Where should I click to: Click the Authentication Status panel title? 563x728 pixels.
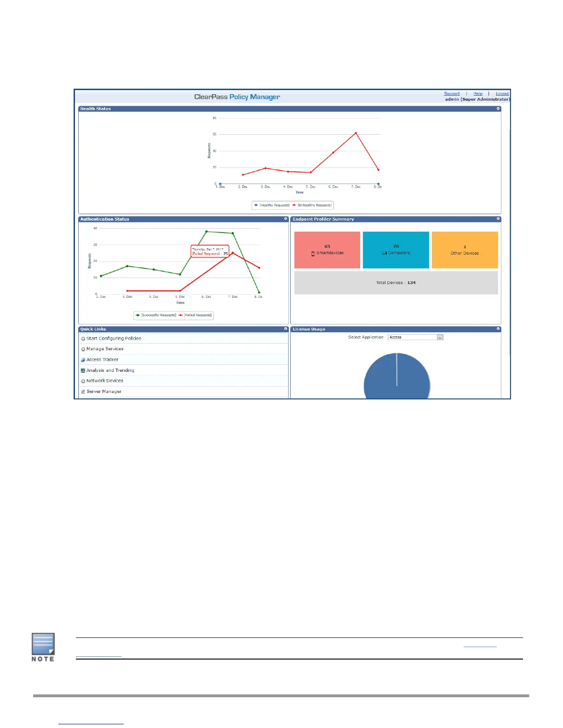pos(104,219)
